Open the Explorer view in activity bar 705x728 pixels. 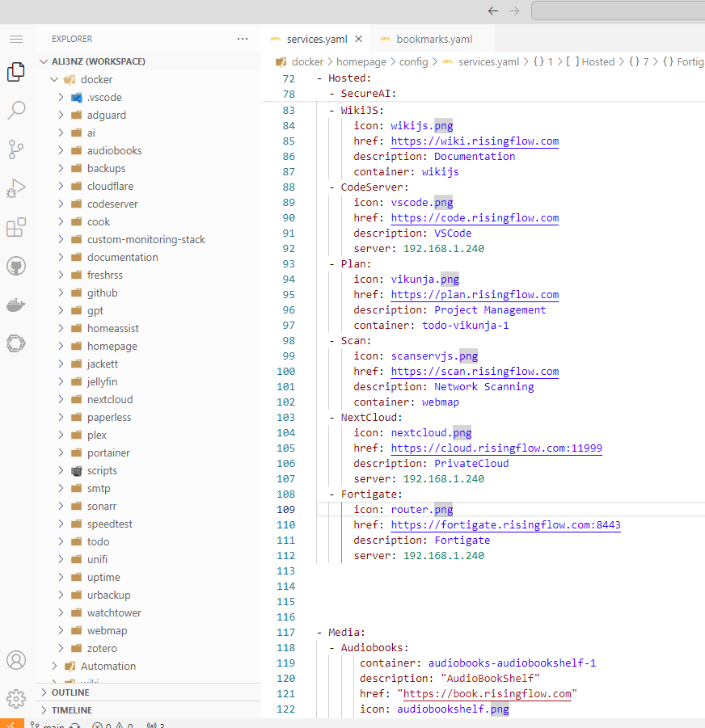(x=16, y=72)
